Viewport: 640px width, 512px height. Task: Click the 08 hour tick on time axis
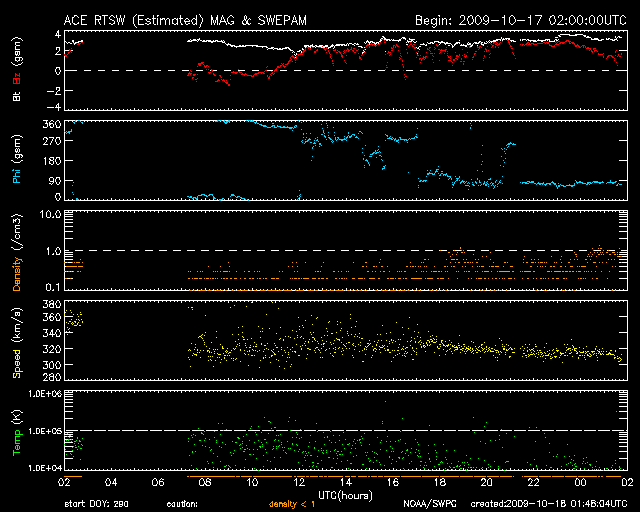[205, 483]
